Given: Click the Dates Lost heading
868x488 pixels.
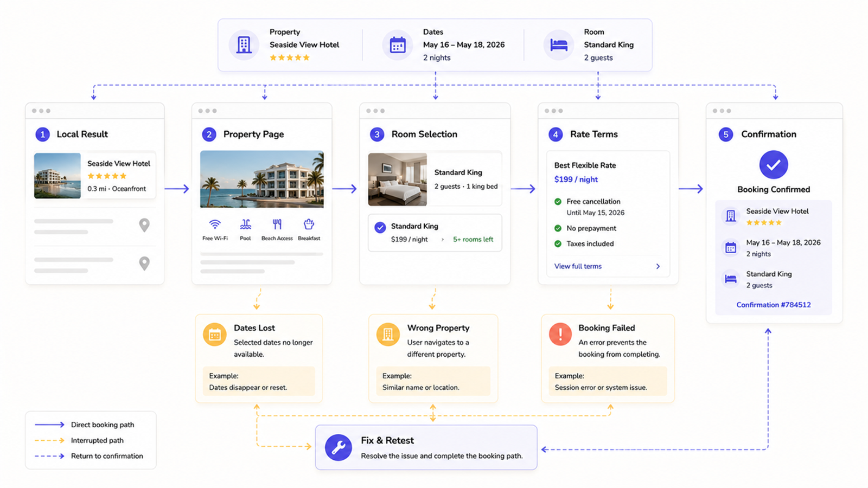Looking at the screenshot, I should tap(254, 328).
